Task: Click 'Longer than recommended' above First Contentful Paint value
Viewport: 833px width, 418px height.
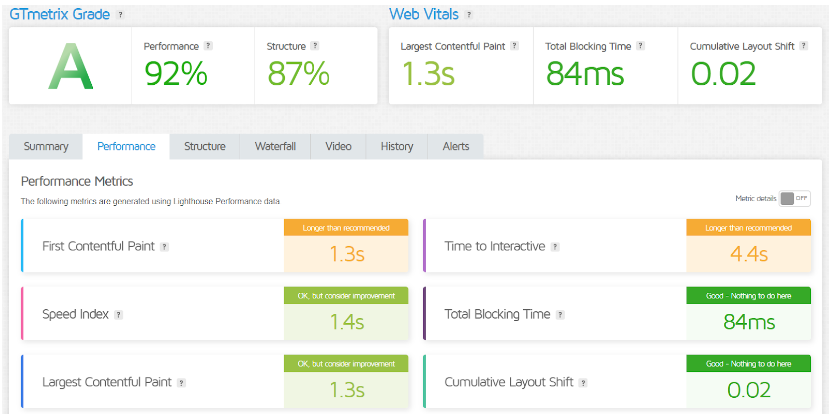Action: coord(346,228)
